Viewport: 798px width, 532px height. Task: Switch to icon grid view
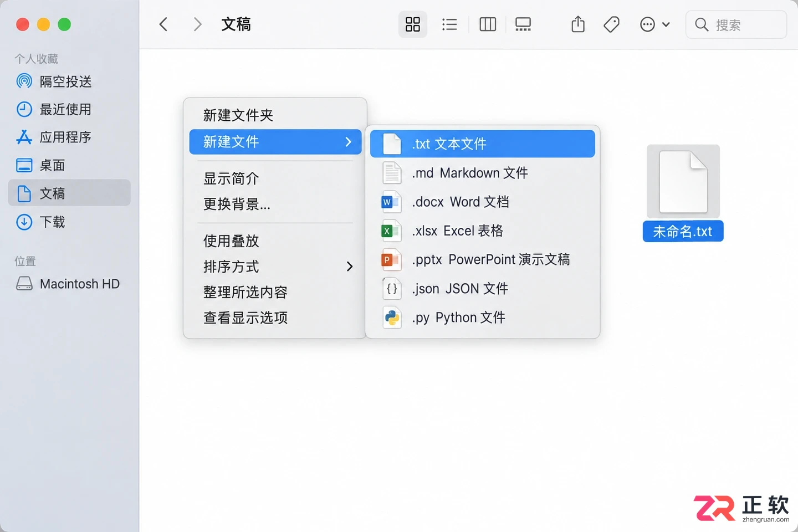413,24
